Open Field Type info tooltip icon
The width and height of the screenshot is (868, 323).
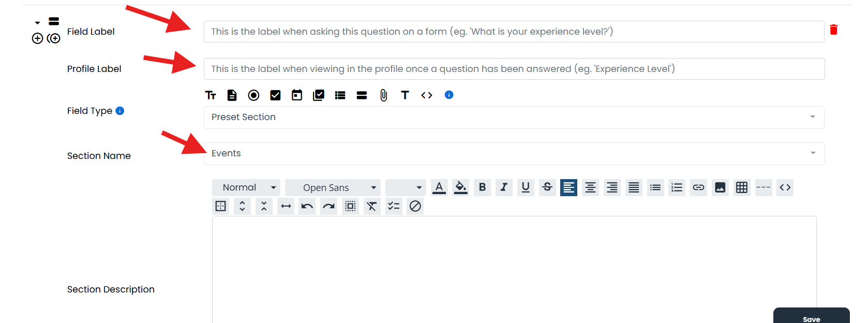coord(119,111)
